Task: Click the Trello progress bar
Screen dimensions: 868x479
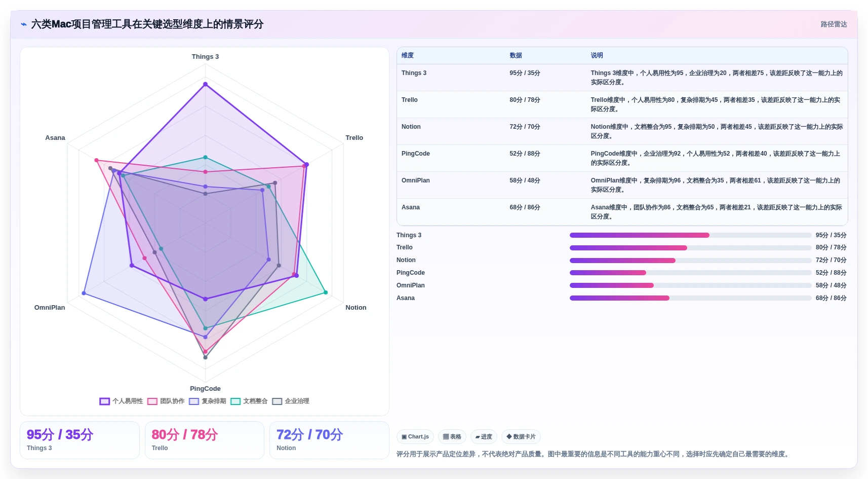Action: [x=690, y=248]
